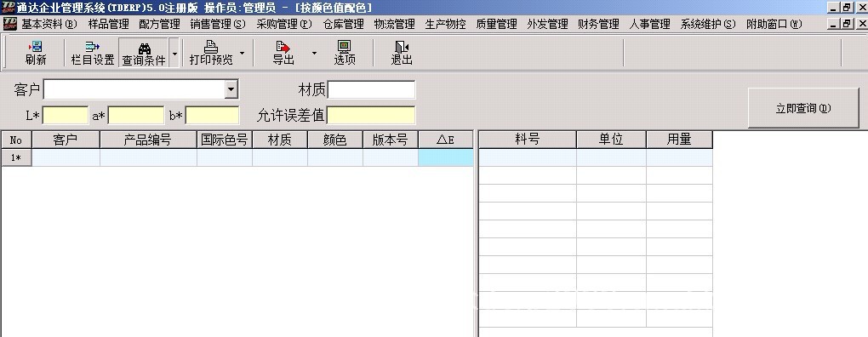Open the 财务管理 menu
This screenshot has width=868, height=337.
point(598,25)
